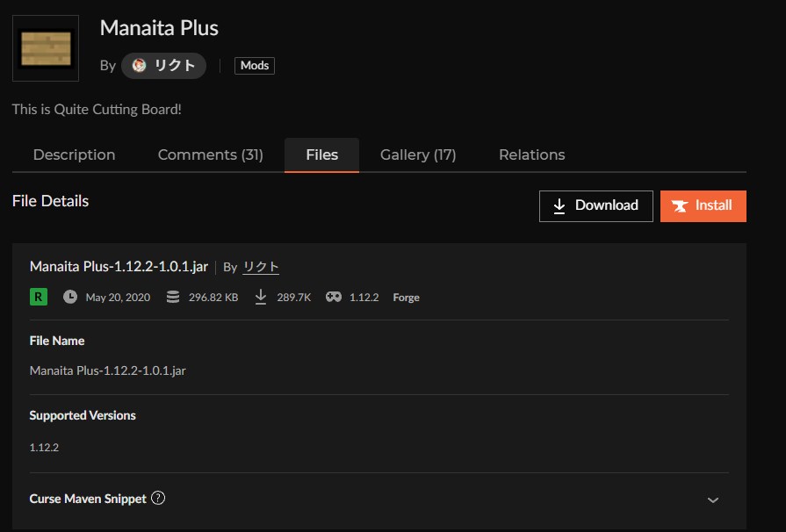Go to the Relations tab
Screen dimensions: 786x532
[531, 155]
